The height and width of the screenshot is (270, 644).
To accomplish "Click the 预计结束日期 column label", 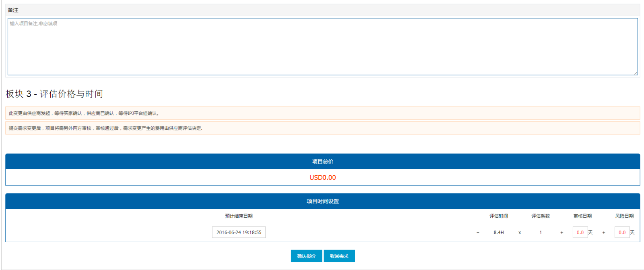I will (x=239, y=216).
